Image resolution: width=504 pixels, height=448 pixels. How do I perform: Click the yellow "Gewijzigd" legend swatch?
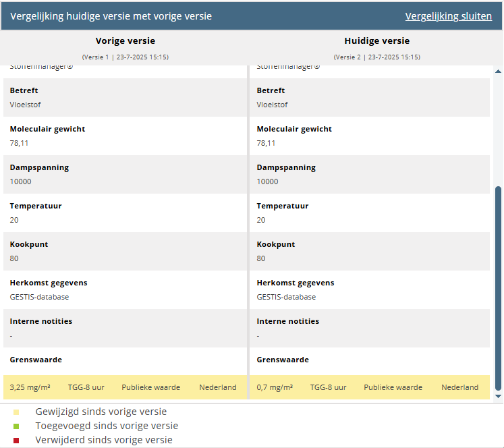coord(16,412)
